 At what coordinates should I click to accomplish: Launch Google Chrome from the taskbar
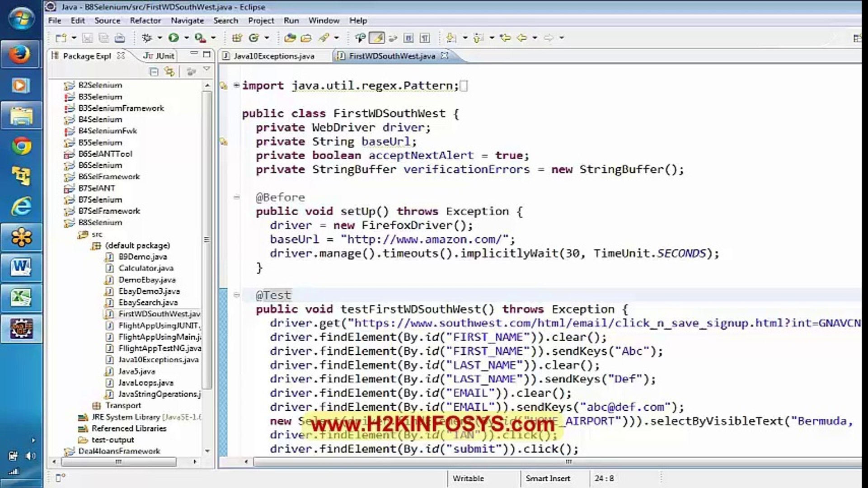[21, 146]
